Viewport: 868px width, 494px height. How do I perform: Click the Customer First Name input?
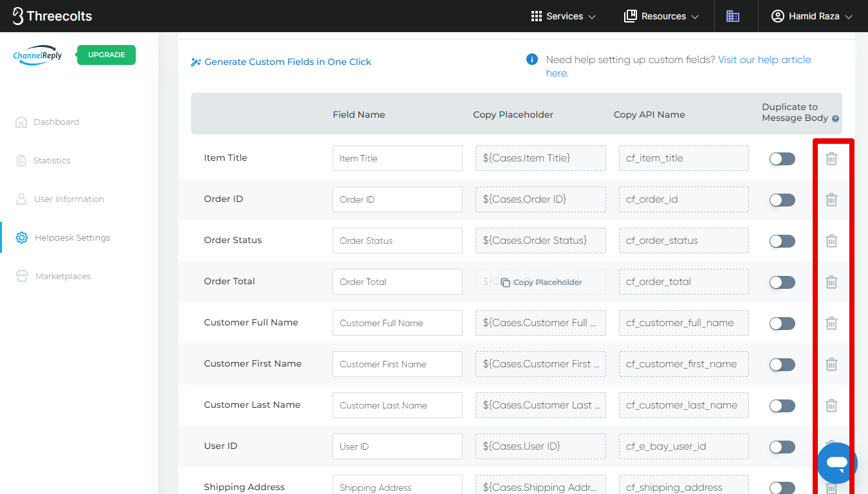(398, 364)
